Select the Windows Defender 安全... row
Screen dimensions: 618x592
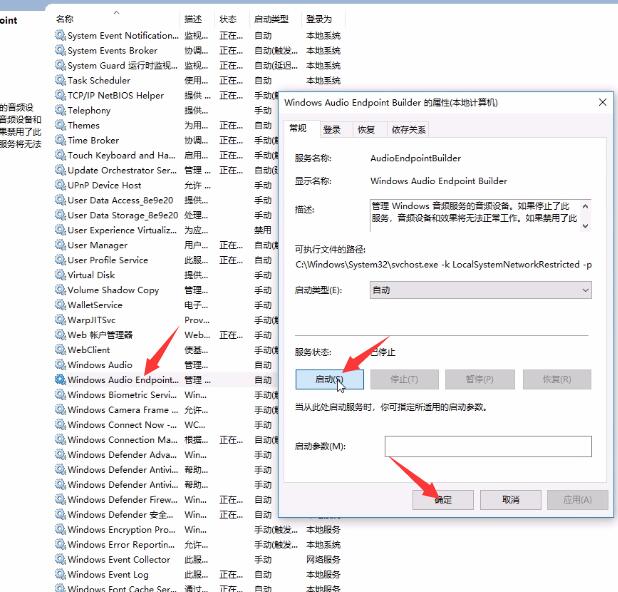pos(166,515)
